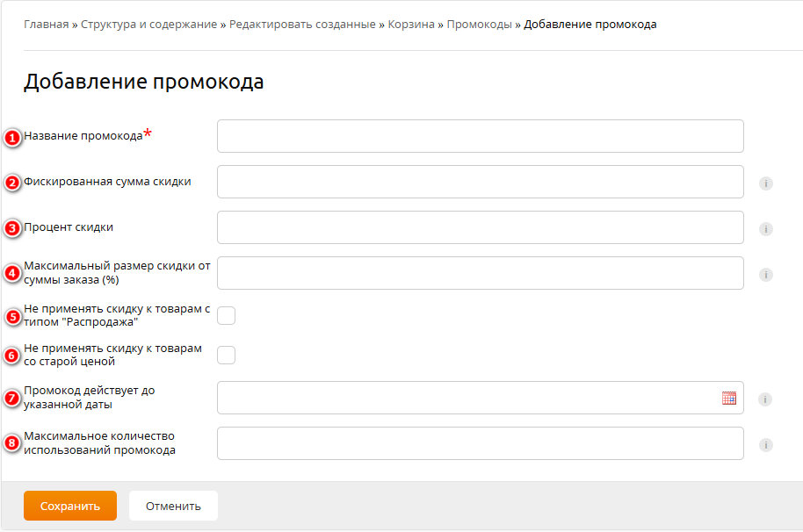Navigate to 'Редактировать созданные' breadcrumb
Image resolution: width=803 pixels, height=532 pixels.
pyautogui.click(x=303, y=25)
